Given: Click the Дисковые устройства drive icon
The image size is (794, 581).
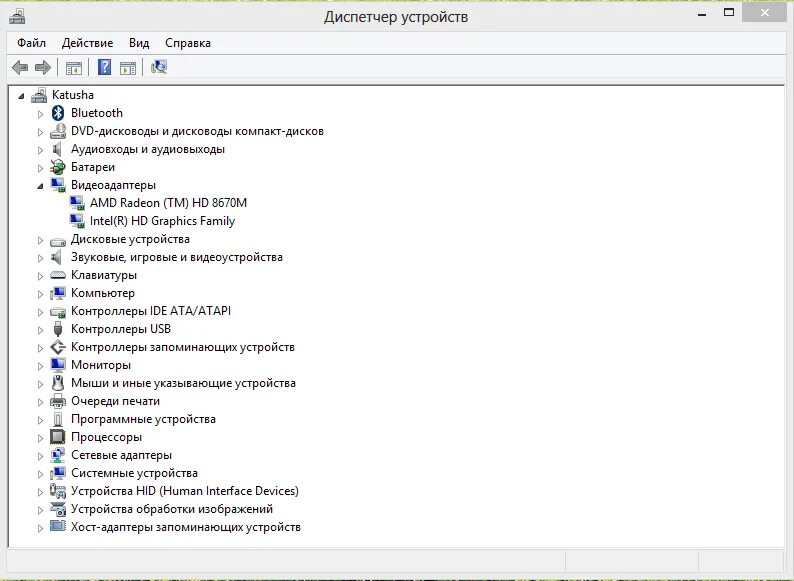Looking at the screenshot, I should (58, 242).
